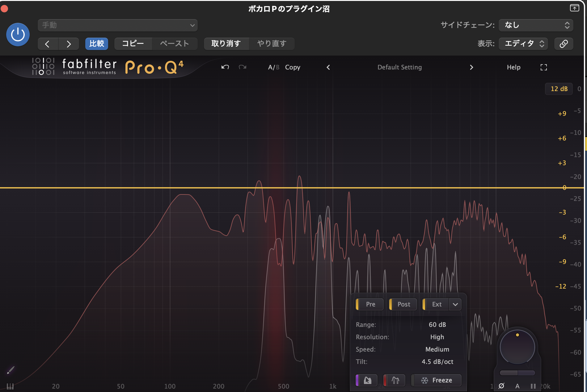
Task: Toggle the auto gain A button
Action: (x=517, y=386)
